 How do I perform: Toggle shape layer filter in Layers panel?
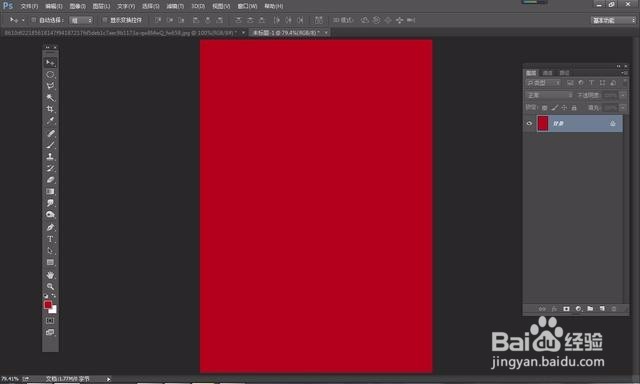[602, 83]
